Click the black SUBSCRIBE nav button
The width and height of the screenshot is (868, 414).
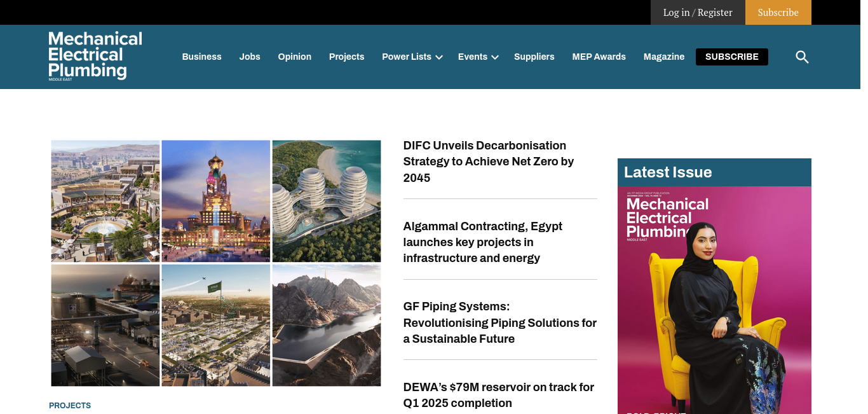pos(731,57)
